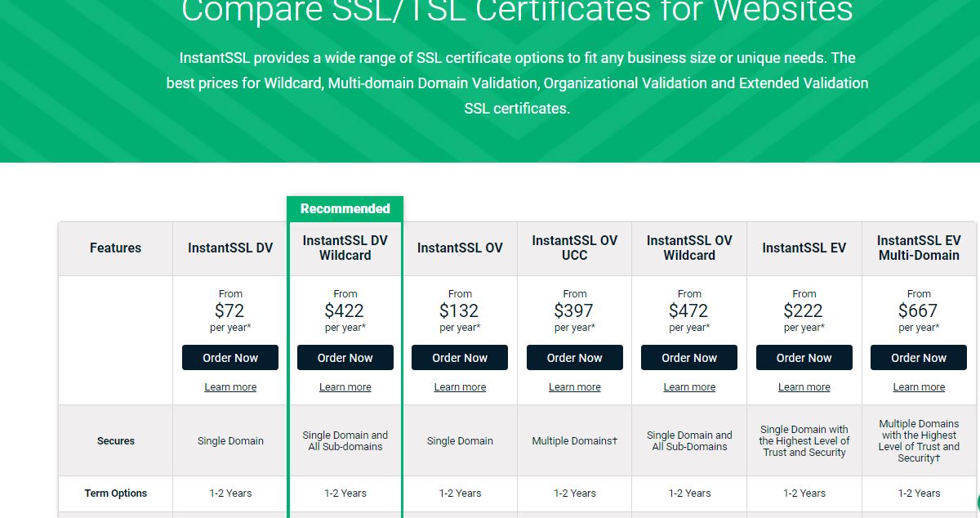Screen dimensions: 980x518
Task: Click the $472 price
Action: 689,310
